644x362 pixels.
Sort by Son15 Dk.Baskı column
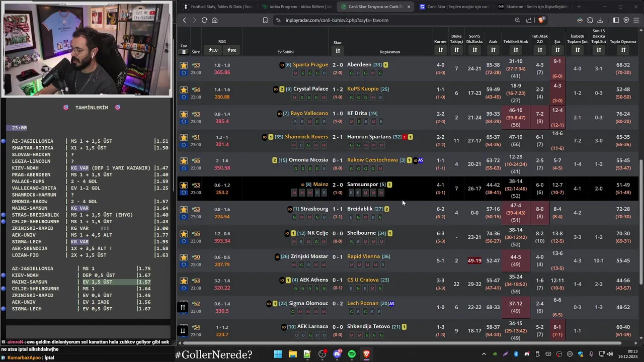(x=474, y=50)
